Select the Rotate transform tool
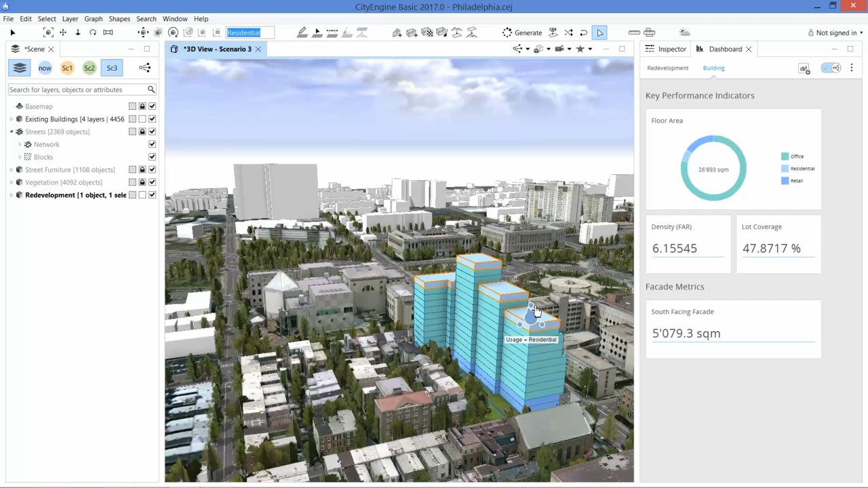Viewport: 868px width, 488px height. point(93,33)
